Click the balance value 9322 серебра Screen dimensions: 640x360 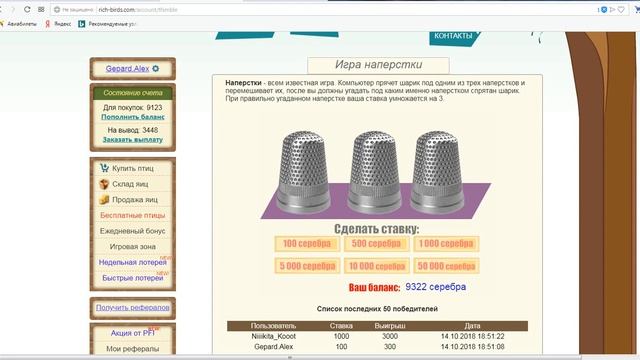pyautogui.click(x=436, y=287)
